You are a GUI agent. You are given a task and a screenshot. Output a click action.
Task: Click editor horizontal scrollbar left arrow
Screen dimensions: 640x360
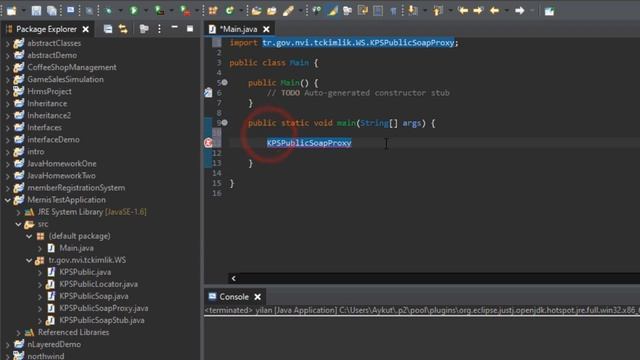[x=233, y=278]
